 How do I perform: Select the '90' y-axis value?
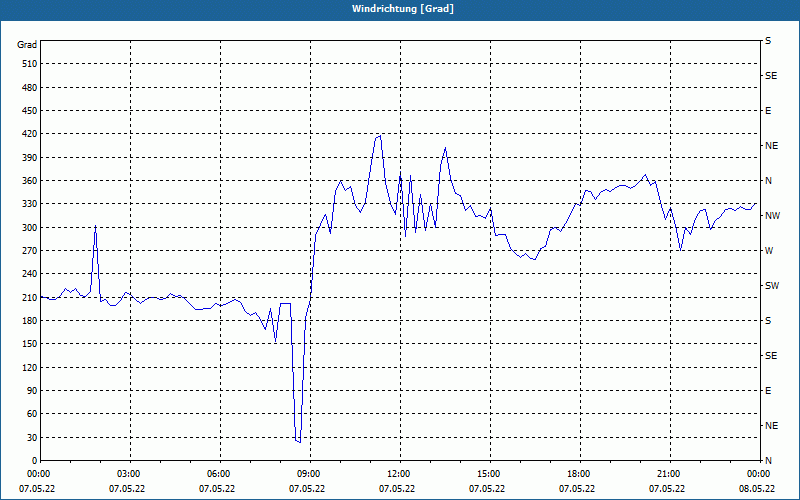pyautogui.click(x=32, y=391)
